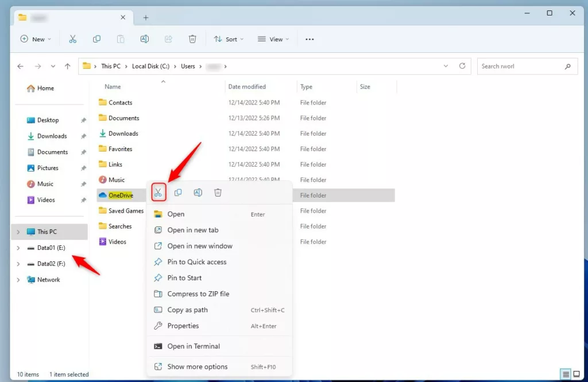Switch to the details view layout icon
This screenshot has height=382, width=588.
click(566, 375)
